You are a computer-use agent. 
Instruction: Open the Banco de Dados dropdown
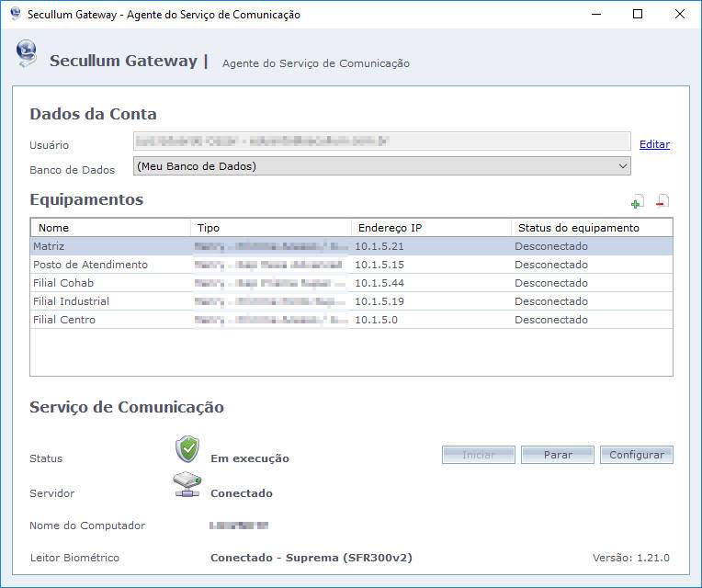tap(382, 166)
